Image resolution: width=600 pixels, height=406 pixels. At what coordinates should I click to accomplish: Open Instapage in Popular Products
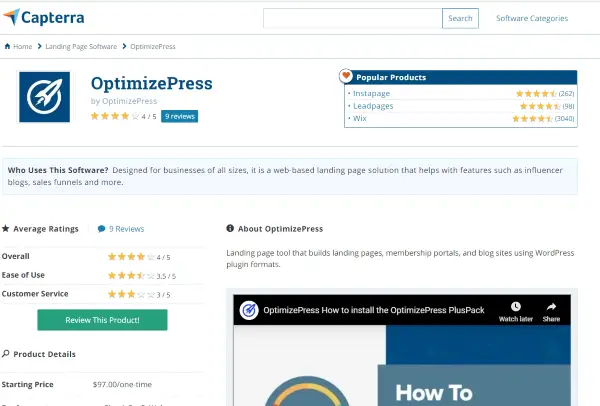tap(371, 93)
